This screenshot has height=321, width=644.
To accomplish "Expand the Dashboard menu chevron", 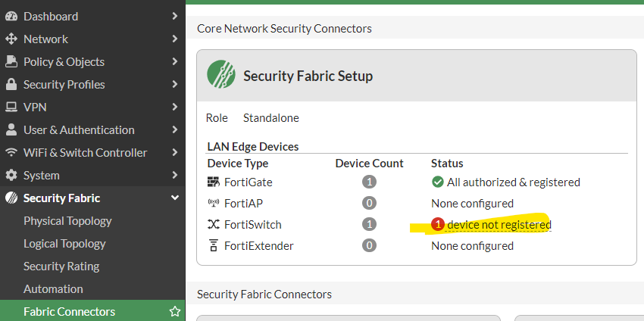I will pyautogui.click(x=175, y=16).
